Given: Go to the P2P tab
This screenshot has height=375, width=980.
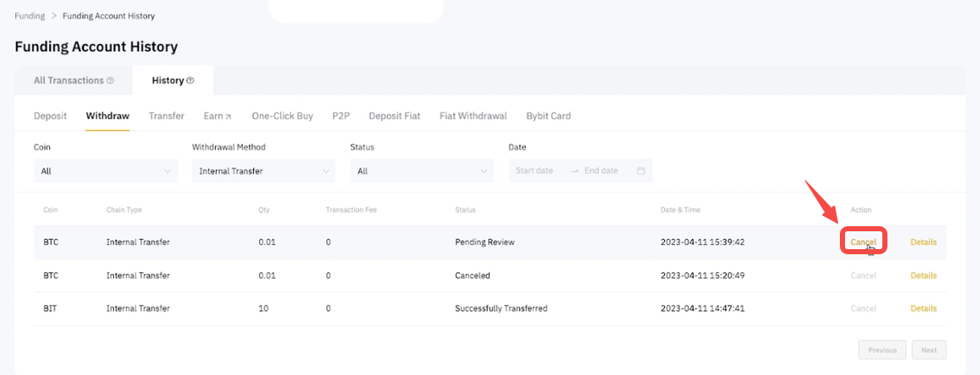Looking at the screenshot, I should 341,116.
